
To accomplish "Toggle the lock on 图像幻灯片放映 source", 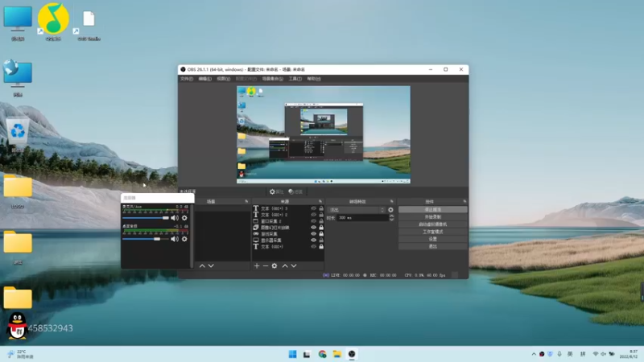I will click(x=321, y=228).
